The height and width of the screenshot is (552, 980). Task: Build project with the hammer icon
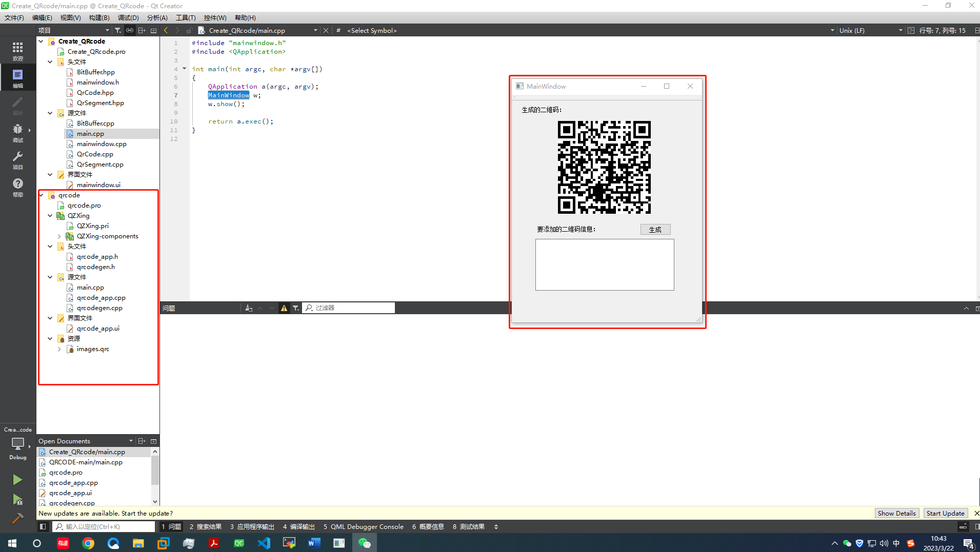point(17,519)
